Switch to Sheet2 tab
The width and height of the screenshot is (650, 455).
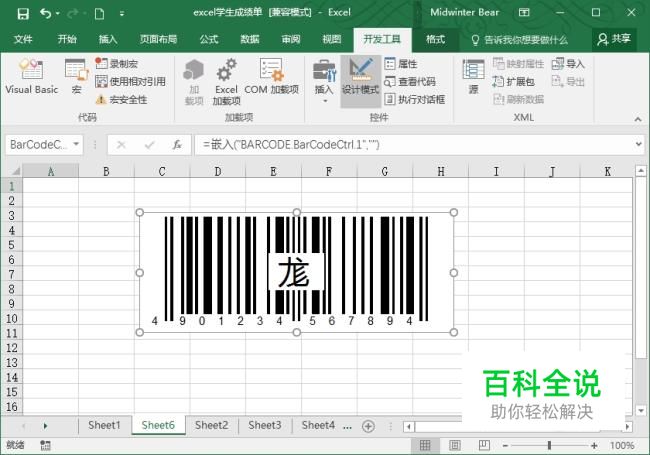click(x=211, y=425)
